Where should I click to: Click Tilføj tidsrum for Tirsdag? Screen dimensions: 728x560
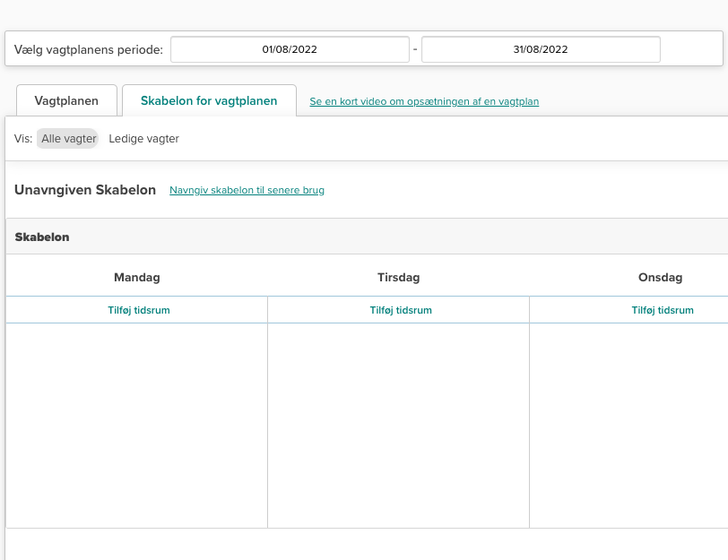coord(401,310)
